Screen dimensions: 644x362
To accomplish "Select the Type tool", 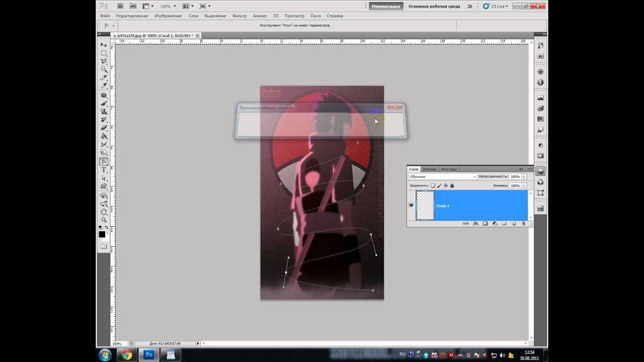I will point(104,170).
